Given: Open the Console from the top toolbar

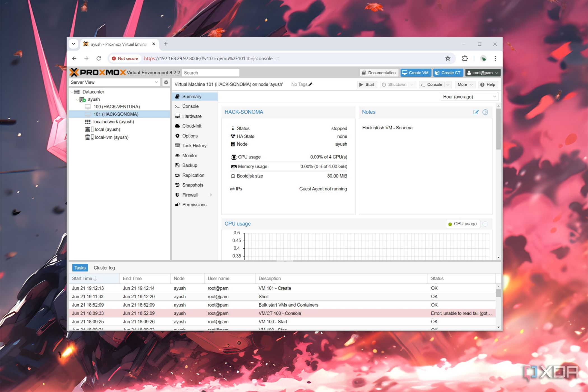Looking at the screenshot, I should 432,84.
